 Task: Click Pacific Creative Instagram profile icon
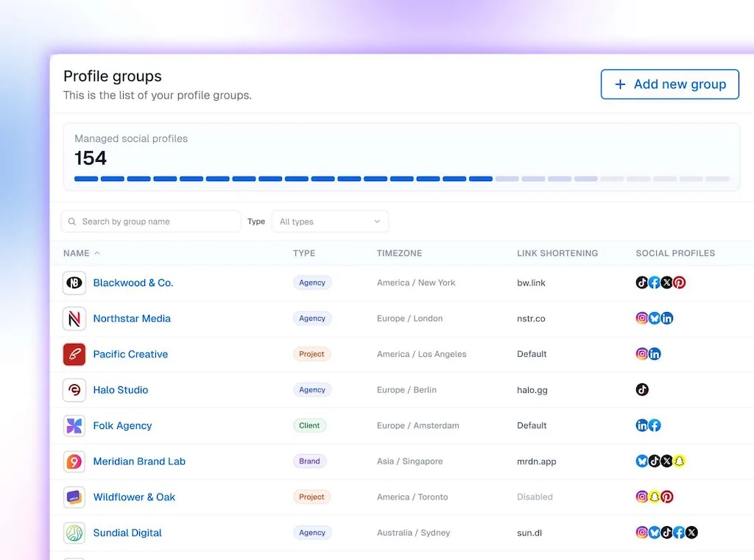[x=642, y=354]
